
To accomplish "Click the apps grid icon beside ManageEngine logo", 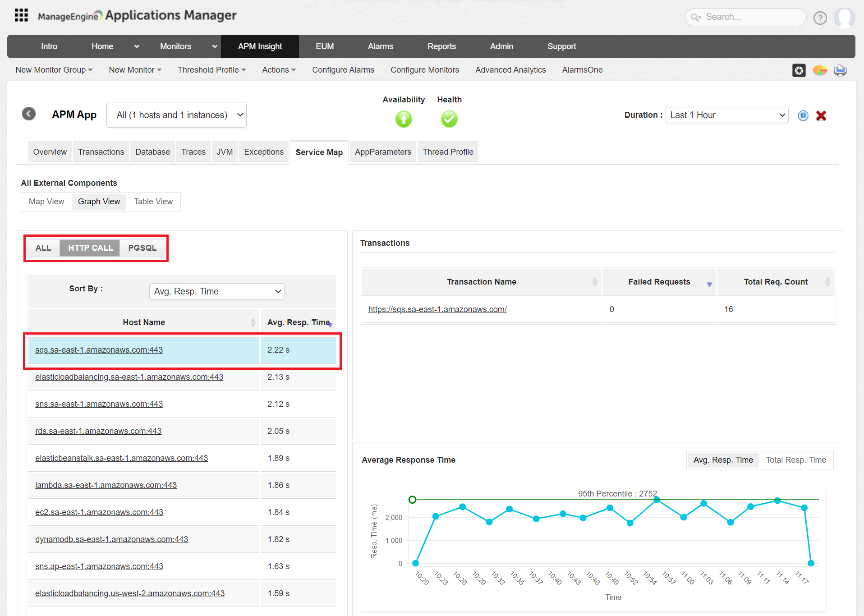I will click(21, 15).
